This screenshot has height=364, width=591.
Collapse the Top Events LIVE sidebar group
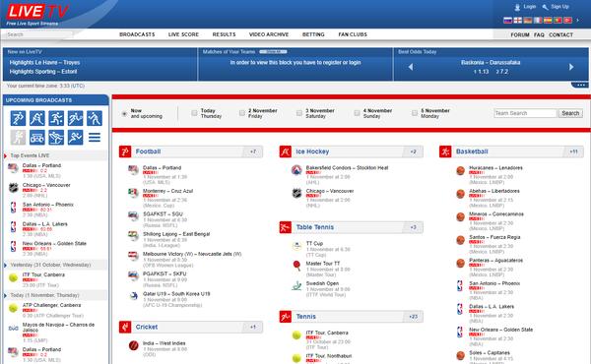55,155
